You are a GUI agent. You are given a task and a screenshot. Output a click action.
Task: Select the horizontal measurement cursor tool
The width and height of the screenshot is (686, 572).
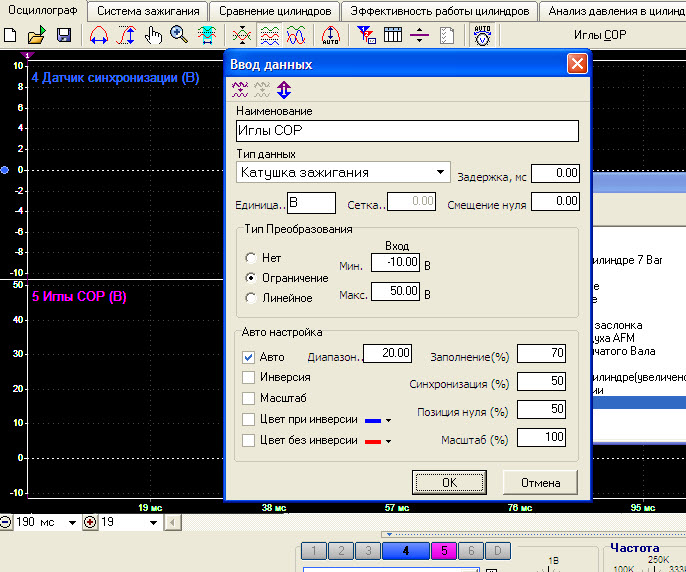coord(98,35)
